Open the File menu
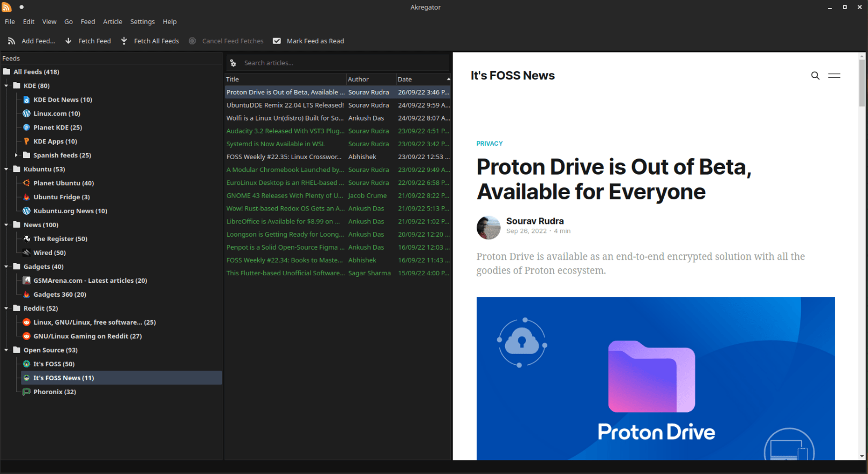The image size is (868, 474). [x=10, y=22]
